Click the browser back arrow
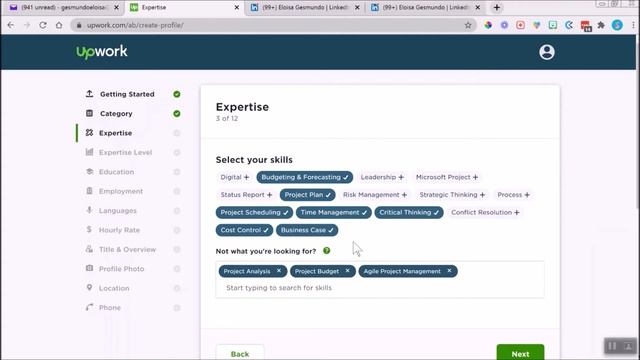Image resolution: width=640 pixels, height=360 pixels. click(x=11, y=25)
